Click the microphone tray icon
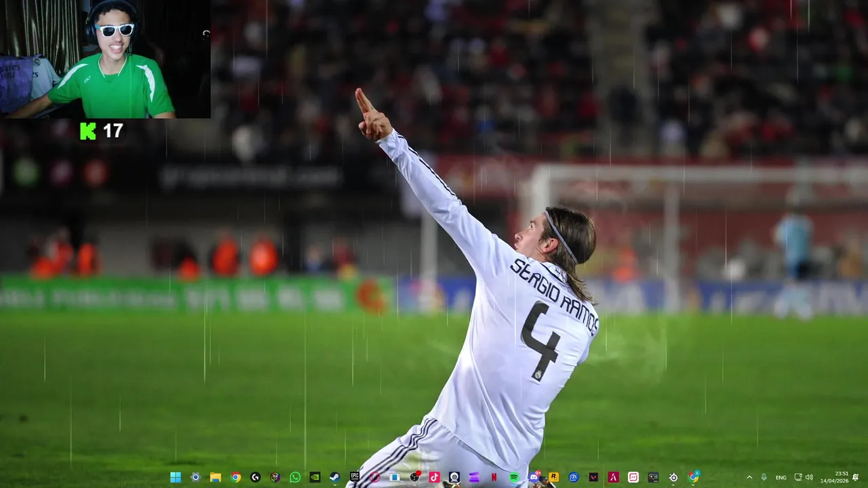Screen dimensions: 868x488 pyautogui.click(x=764, y=477)
